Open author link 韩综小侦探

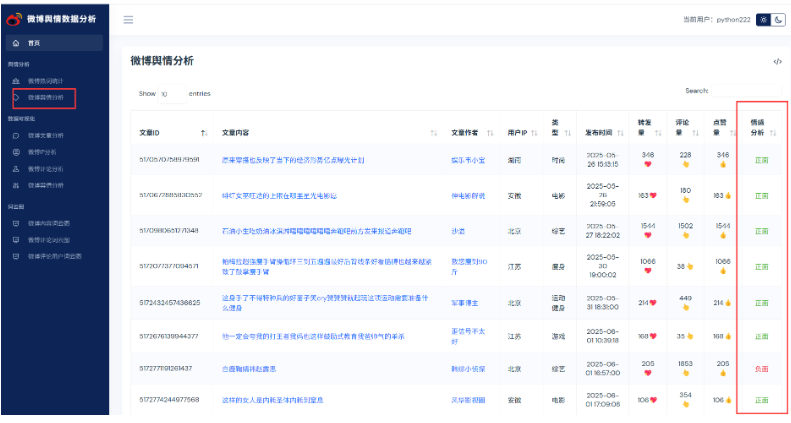click(468, 369)
